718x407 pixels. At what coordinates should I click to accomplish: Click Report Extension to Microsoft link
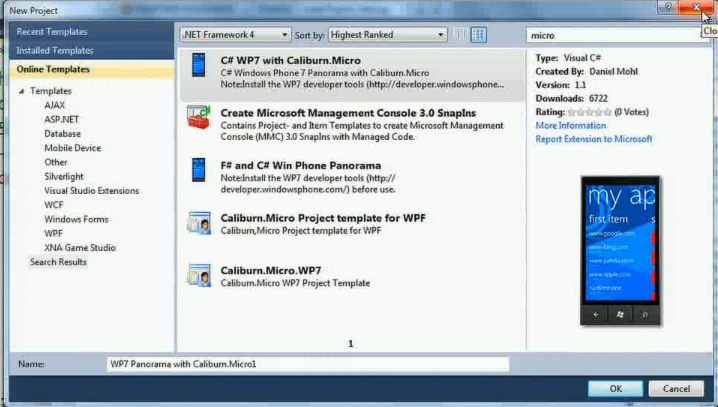(593, 139)
